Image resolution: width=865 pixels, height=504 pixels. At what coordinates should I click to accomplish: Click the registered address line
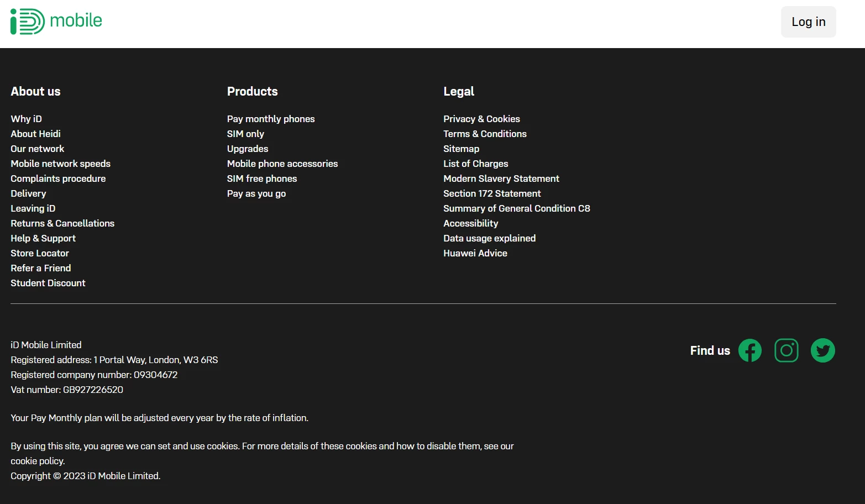click(x=114, y=360)
